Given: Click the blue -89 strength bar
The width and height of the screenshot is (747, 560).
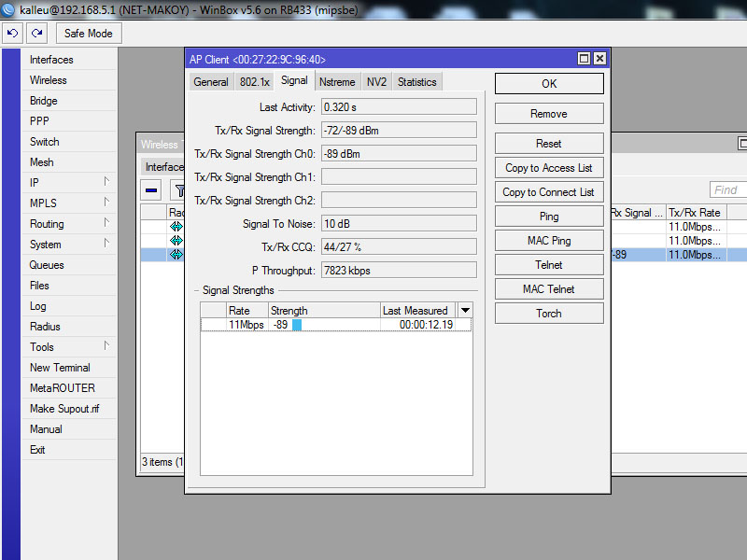Looking at the screenshot, I should 297,325.
